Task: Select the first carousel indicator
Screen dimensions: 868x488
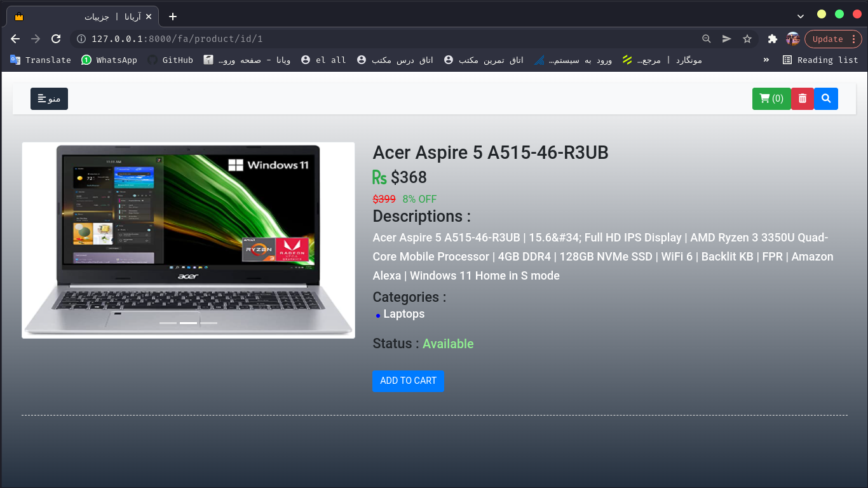Action: pyautogui.click(x=168, y=323)
